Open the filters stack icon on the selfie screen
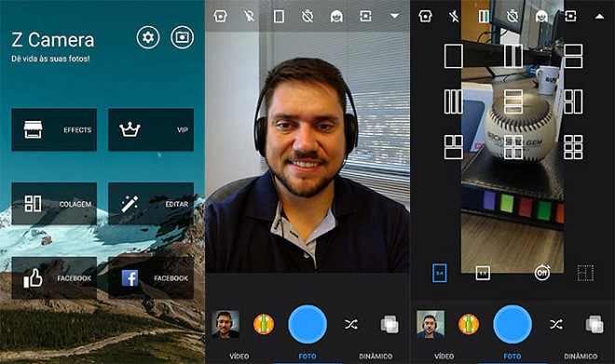This screenshot has width=615, height=364. point(389,324)
